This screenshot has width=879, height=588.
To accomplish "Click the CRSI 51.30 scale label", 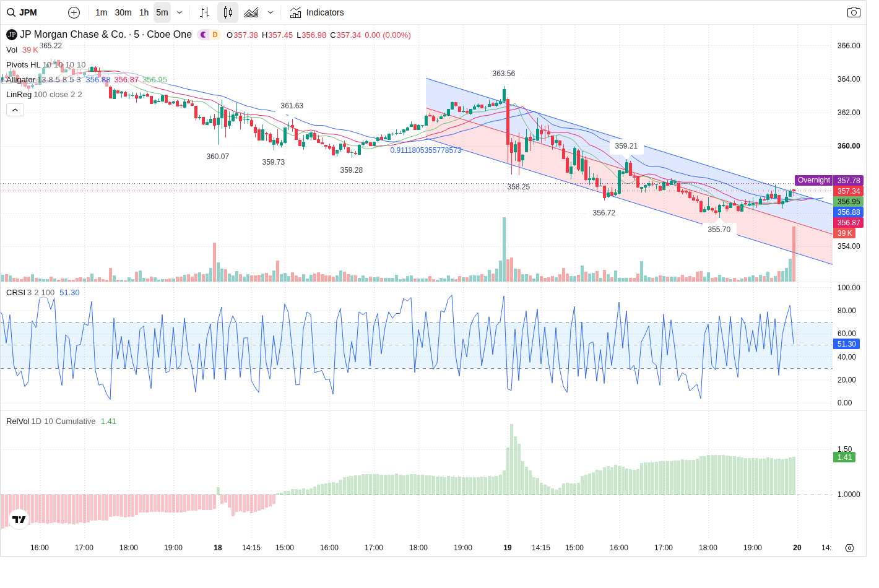I will click(846, 344).
